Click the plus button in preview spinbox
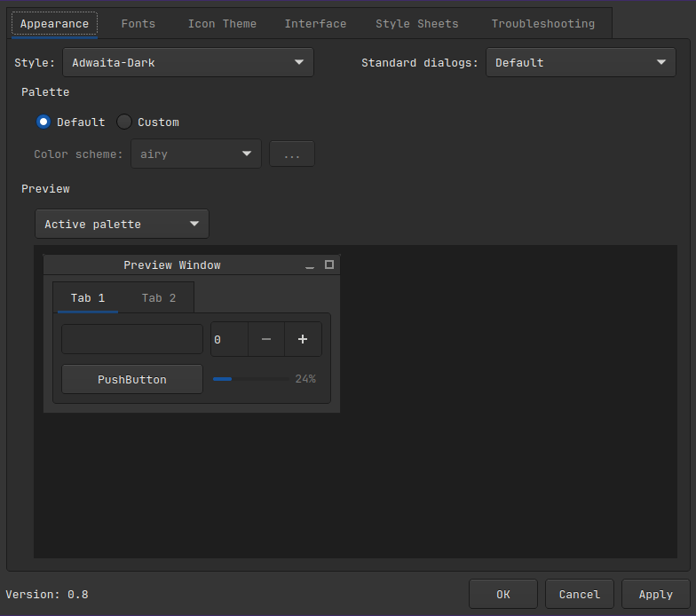The height and width of the screenshot is (616, 696). coord(303,339)
